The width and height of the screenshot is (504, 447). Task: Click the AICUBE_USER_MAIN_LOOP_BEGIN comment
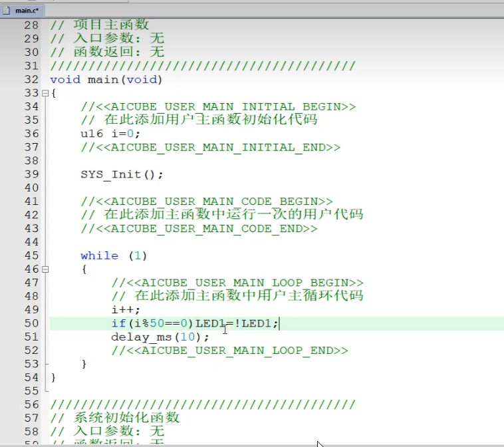tap(237, 283)
